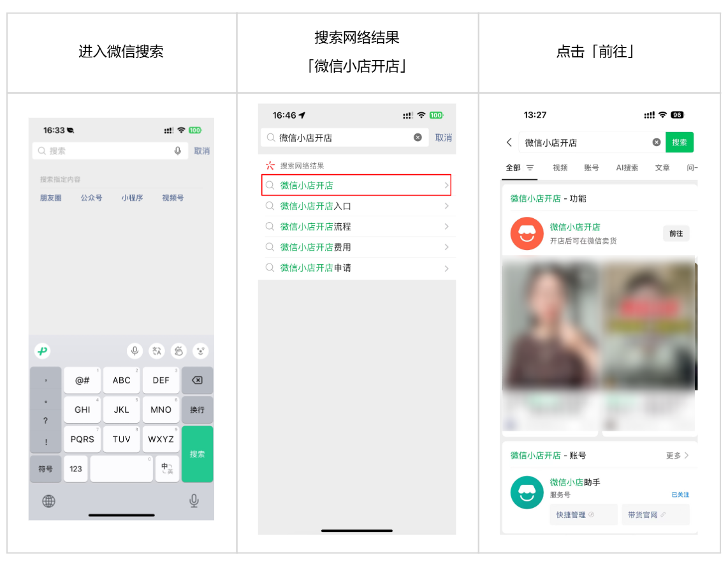
Task: Tap the 前往 button
Action: click(676, 234)
